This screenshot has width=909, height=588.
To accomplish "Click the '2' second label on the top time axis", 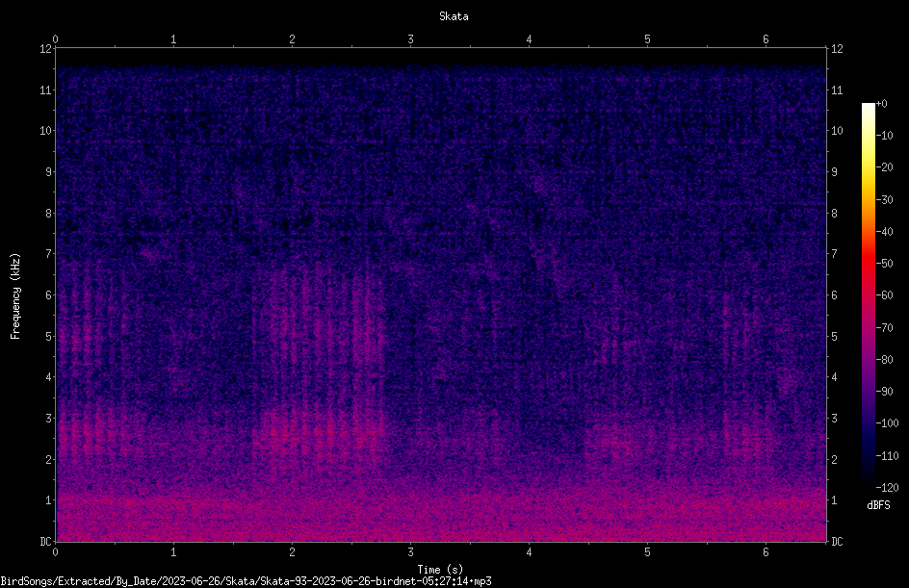I will [x=292, y=38].
